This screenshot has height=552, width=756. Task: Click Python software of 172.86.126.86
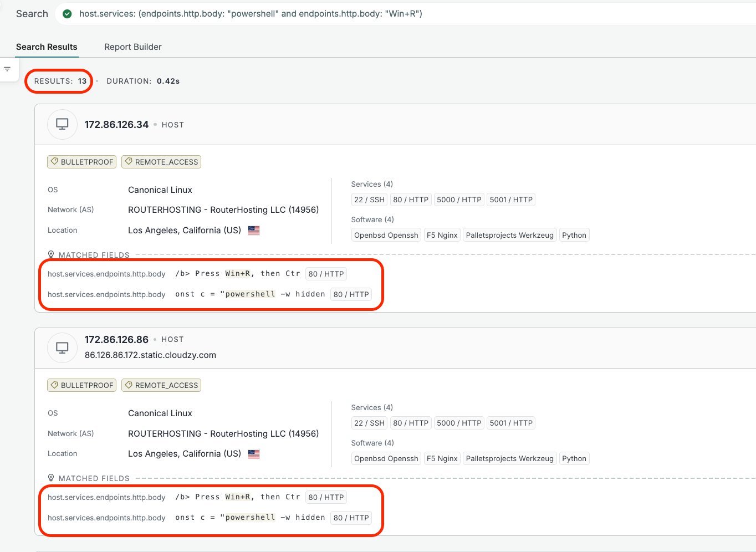[574, 458]
